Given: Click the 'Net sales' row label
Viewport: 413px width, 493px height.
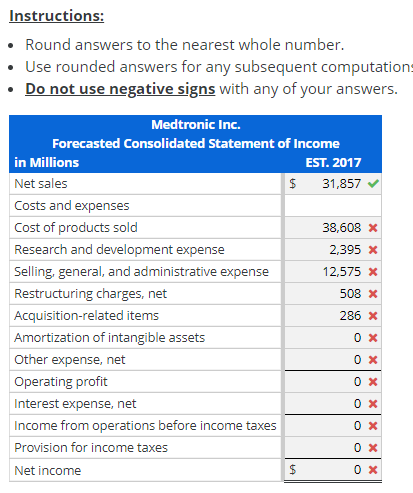Looking at the screenshot, I should 41,184.
